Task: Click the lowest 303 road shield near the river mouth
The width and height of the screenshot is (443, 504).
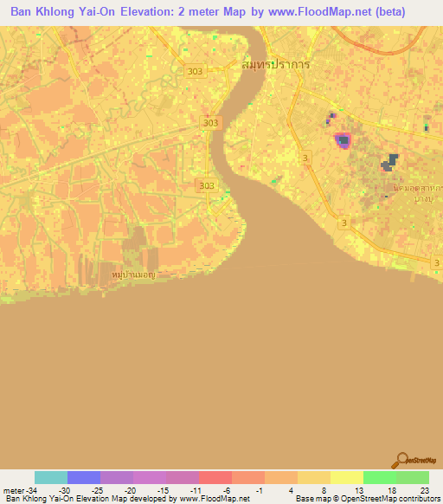Action: (x=207, y=185)
